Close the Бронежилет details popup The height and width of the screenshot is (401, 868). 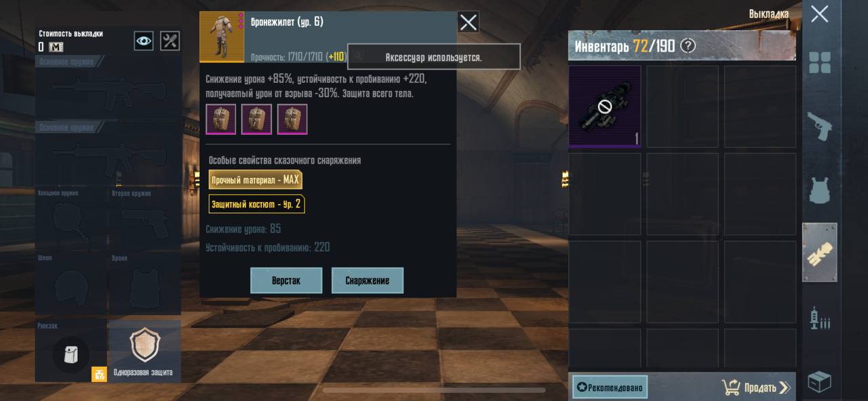pos(468,22)
